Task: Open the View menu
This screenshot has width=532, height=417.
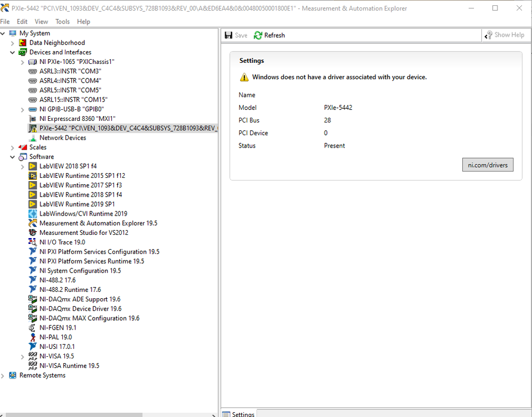Action: point(42,22)
